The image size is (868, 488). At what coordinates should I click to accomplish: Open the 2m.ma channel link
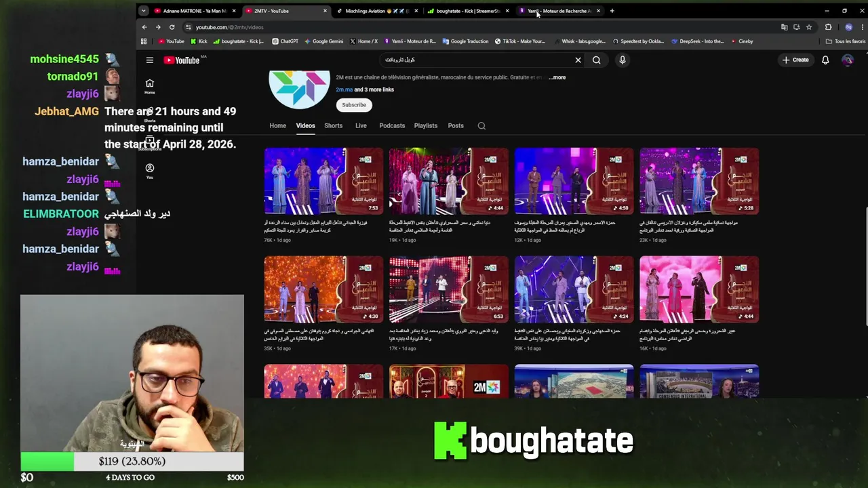point(344,89)
